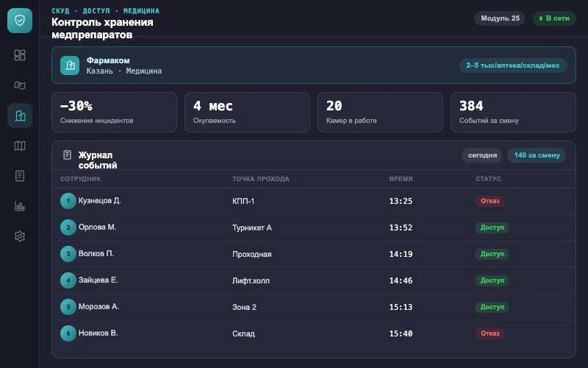This screenshot has height=368, width=588.
Task: Click the ВРЕМЯ column header
Action: click(401, 179)
